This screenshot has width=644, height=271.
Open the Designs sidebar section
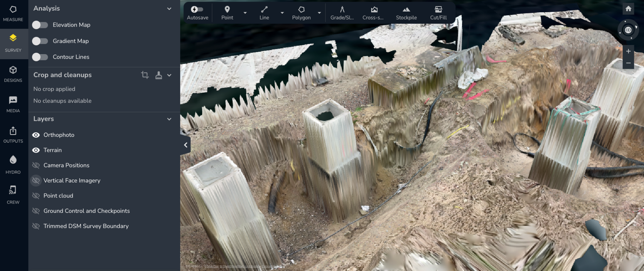coord(13,74)
